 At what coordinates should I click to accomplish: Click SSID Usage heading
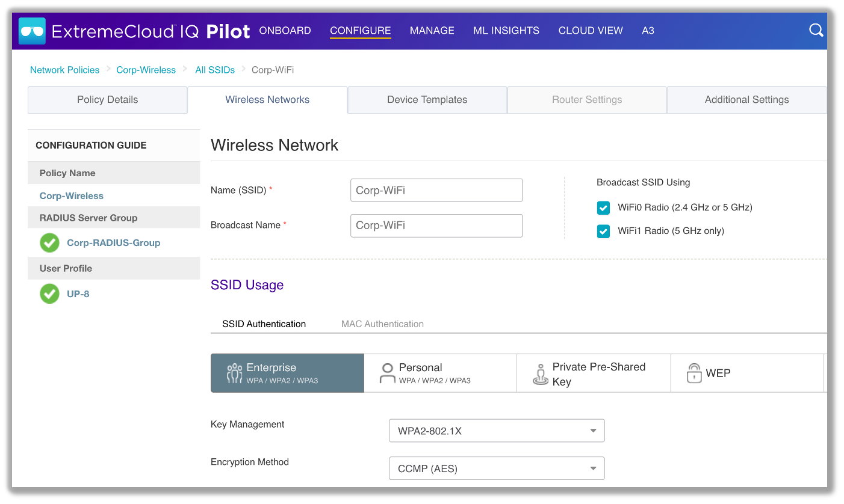[247, 285]
